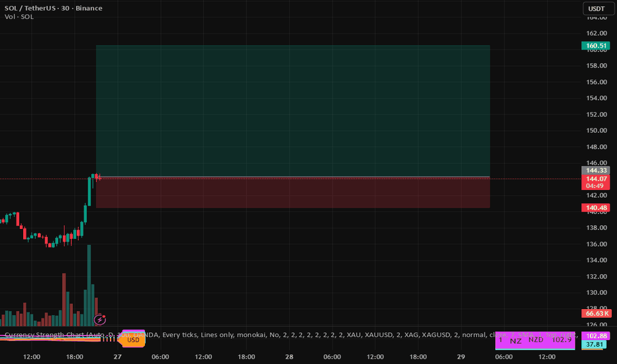Select the red stop-loss zone of position
The image size is (617, 364).
click(x=293, y=193)
